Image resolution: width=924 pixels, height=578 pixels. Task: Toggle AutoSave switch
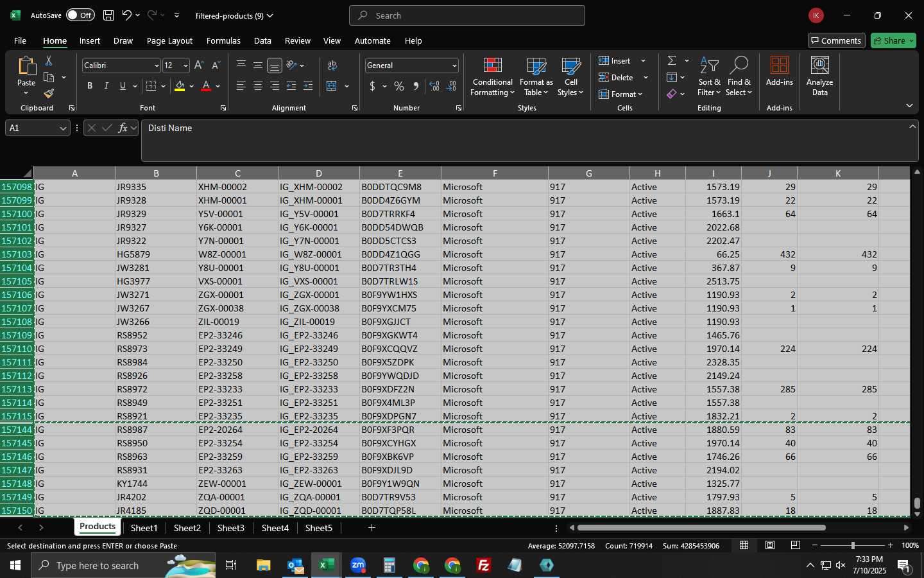tap(80, 15)
